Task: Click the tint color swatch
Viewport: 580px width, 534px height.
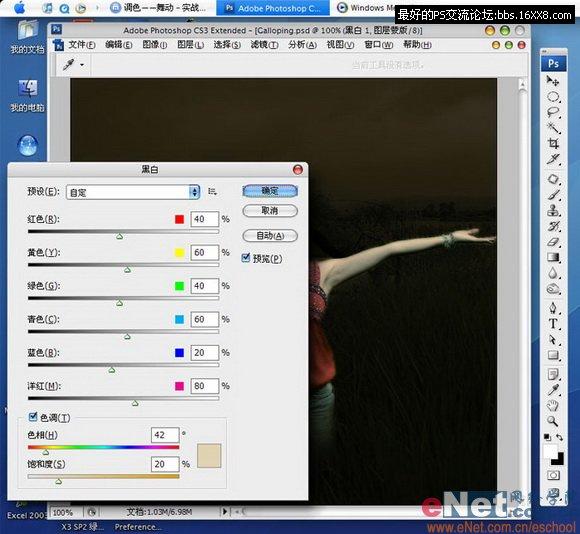Action: 209,456
